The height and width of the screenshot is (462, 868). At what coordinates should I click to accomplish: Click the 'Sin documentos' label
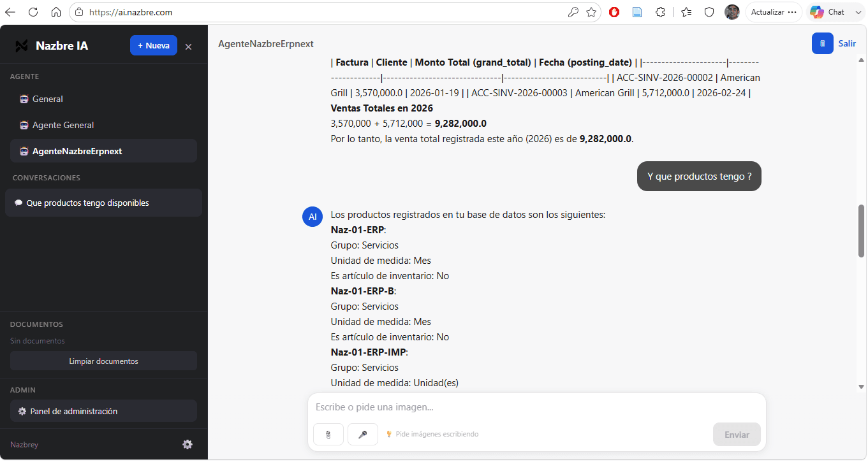(38, 341)
